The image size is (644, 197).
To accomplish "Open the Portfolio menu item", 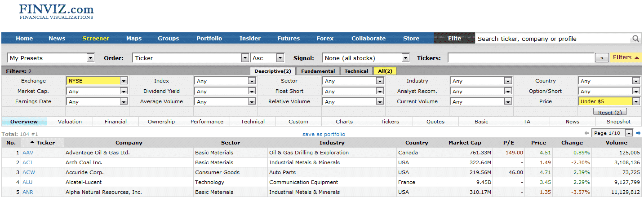I will (x=209, y=39).
